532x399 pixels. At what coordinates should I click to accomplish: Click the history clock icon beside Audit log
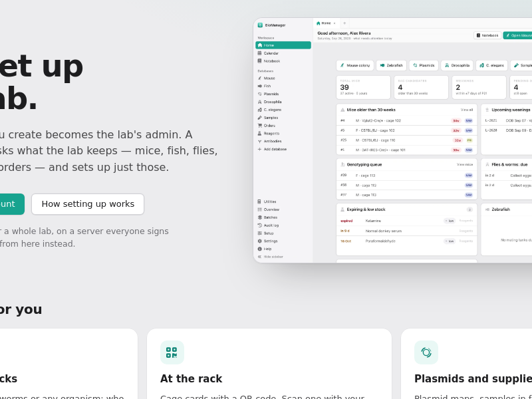coord(259,225)
